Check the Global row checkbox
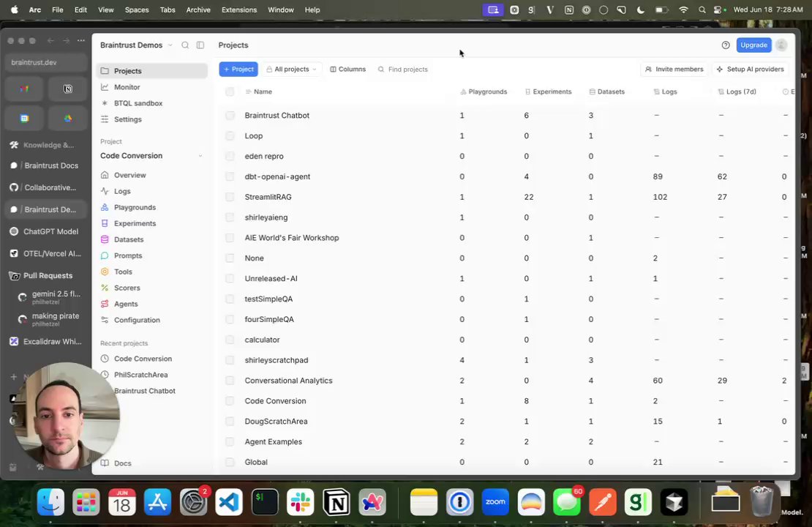 230,463
